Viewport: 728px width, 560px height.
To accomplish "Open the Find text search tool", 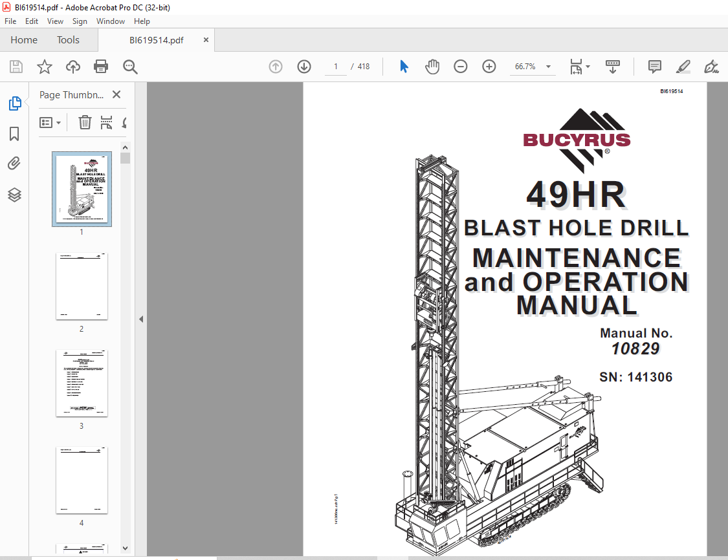I will click(130, 67).
